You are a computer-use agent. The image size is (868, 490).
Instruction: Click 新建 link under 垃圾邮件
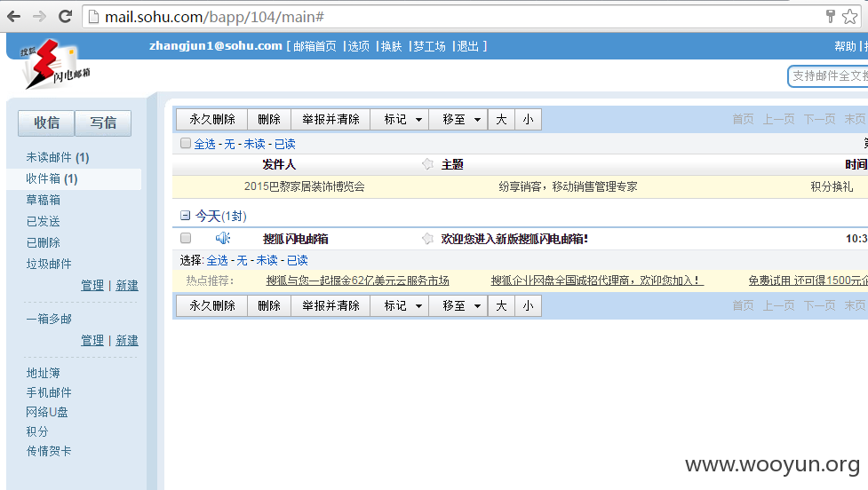pyautogui.click(x=127, y=285)
